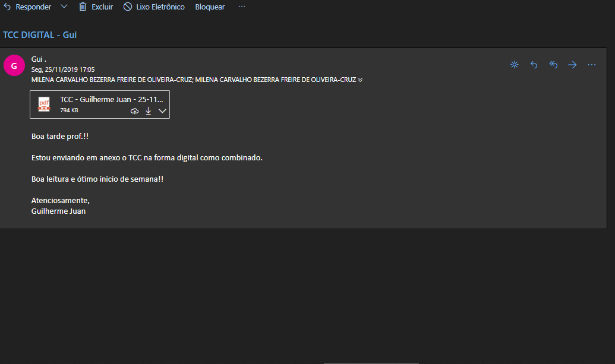The height and width of the screenshot is (364, 615).
Task: Open the attachment options chevron
Action: (x=162, y=111)
